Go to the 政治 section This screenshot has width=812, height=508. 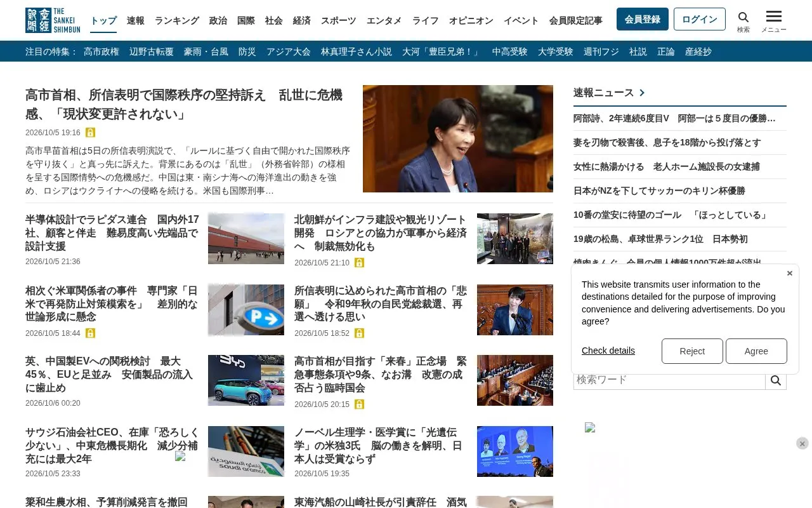tap(218, 20)
